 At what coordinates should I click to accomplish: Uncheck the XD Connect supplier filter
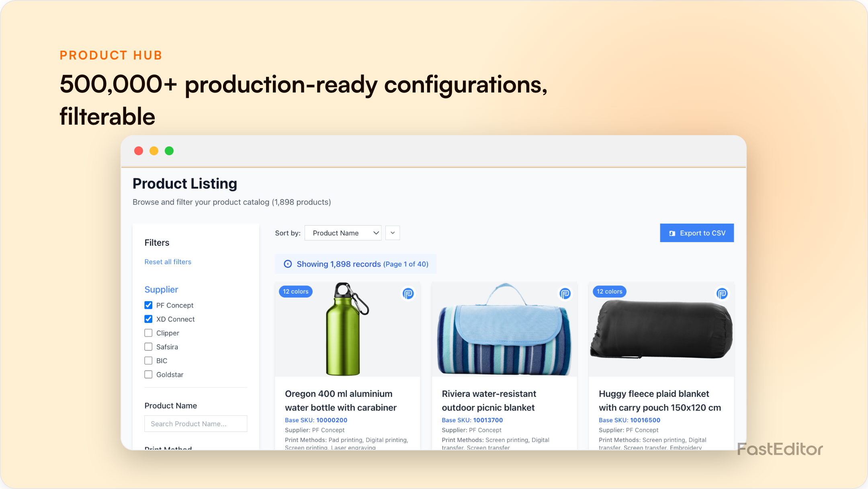point(148,319)
